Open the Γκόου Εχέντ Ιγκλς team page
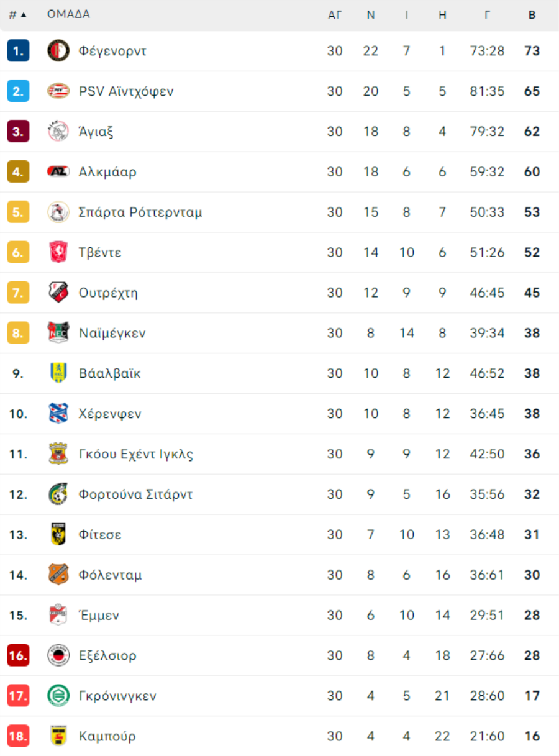Image resolution: width=559 pixels, height=756 pixels. point(136,454)
